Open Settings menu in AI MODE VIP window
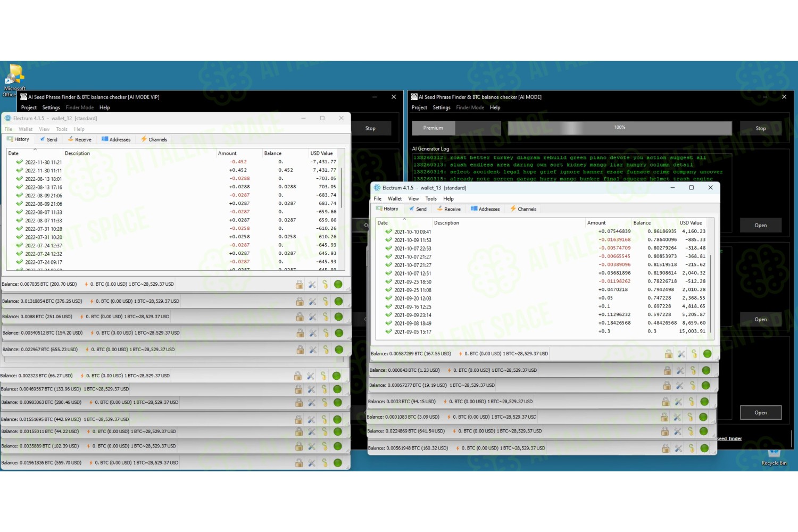The height and width of the screenshot is (532, 798). pos(51,107)
